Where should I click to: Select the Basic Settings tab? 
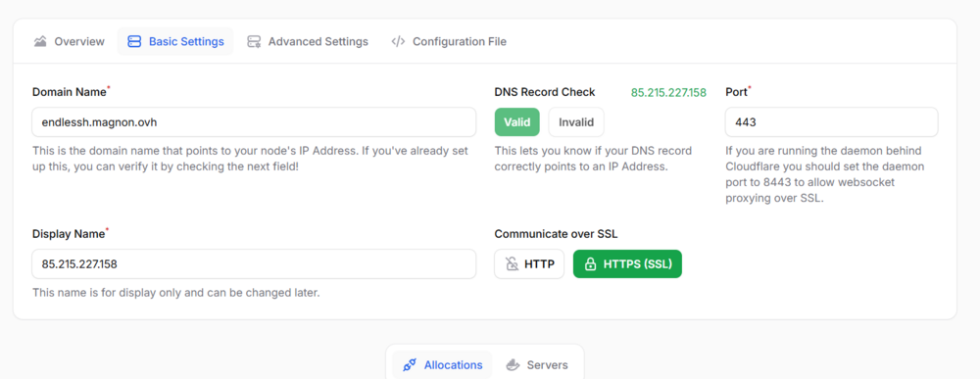(x=175, y=42)
